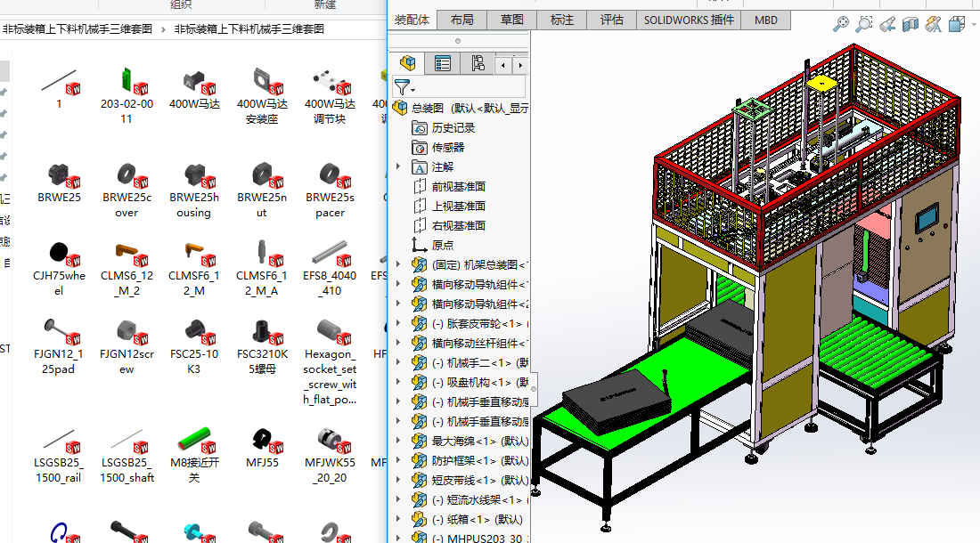Viewport: 980px width, 543px height.
Task: Open the ConfigurationManager tab
Action: (x=478, y=63)
